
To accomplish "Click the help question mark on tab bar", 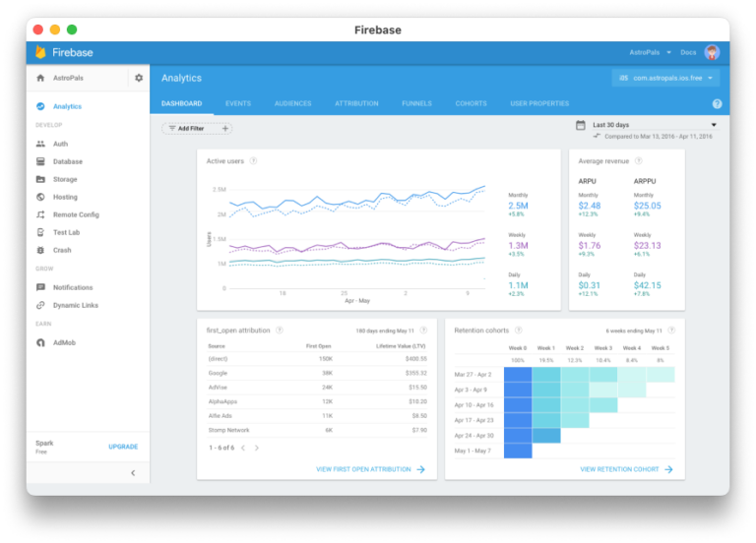I will coord(717,103).
